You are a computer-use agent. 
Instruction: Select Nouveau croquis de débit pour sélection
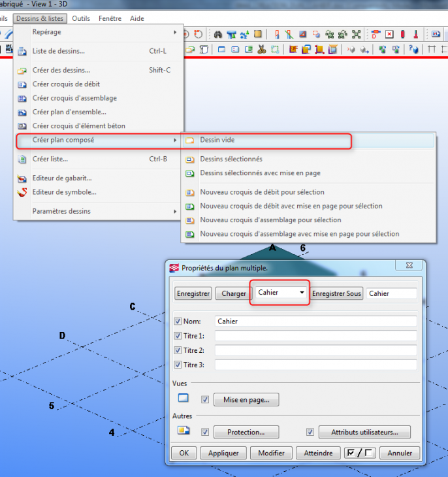(x=308, y=192)
